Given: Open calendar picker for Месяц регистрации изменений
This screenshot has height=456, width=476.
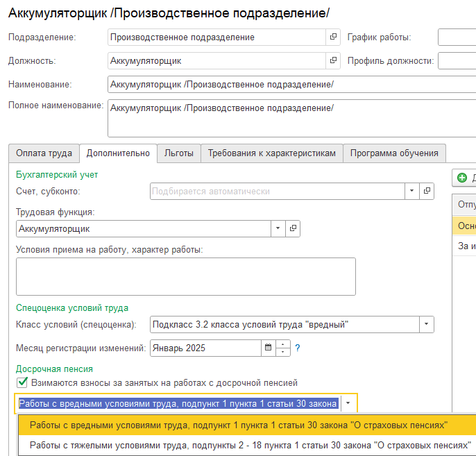Looking at the screenshot, I should click(268, 348).
